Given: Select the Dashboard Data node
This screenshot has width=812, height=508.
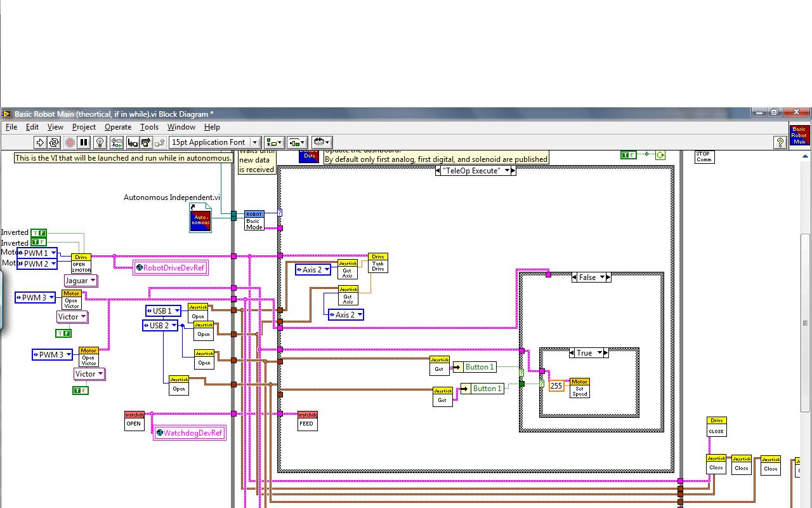Looking at the screenshot, I should coord(309,156).
